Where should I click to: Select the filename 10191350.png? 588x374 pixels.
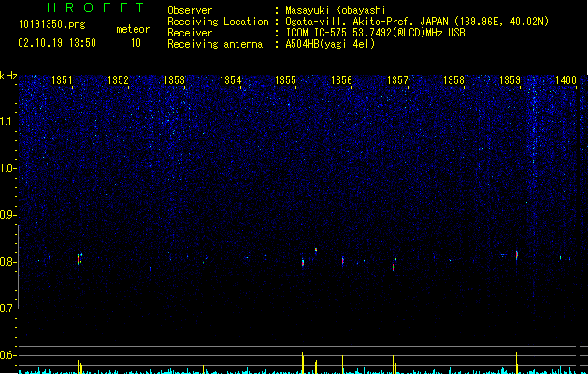click(x=52, y=24)
